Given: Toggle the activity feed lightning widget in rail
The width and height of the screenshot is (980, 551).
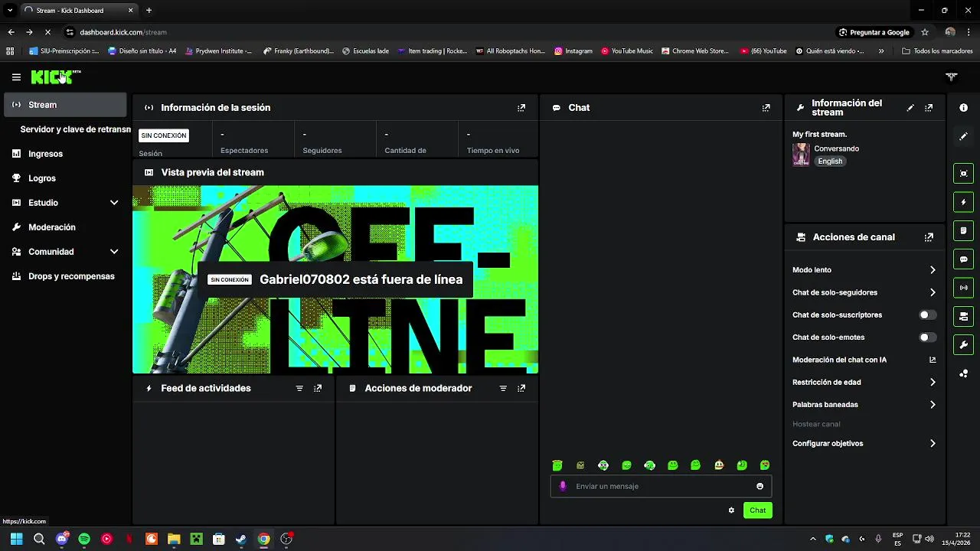Looking at the screenshot, I should tap(963, 202).
